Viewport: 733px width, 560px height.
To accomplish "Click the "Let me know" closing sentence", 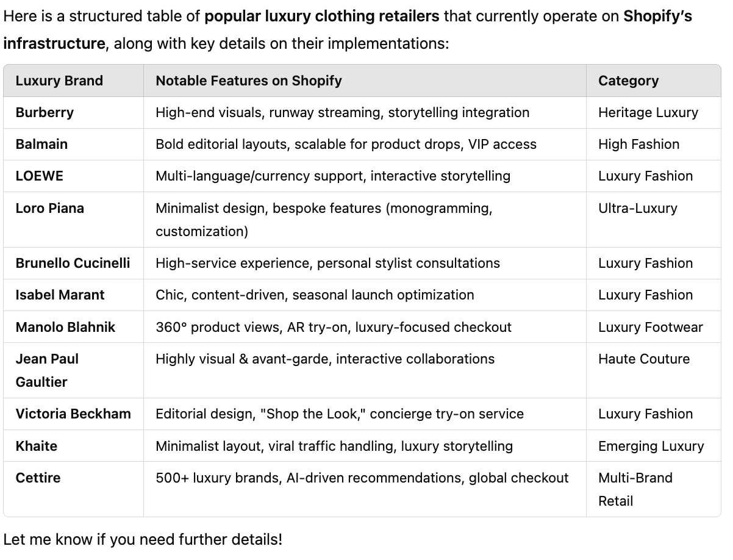I will [x=143, y=539].
